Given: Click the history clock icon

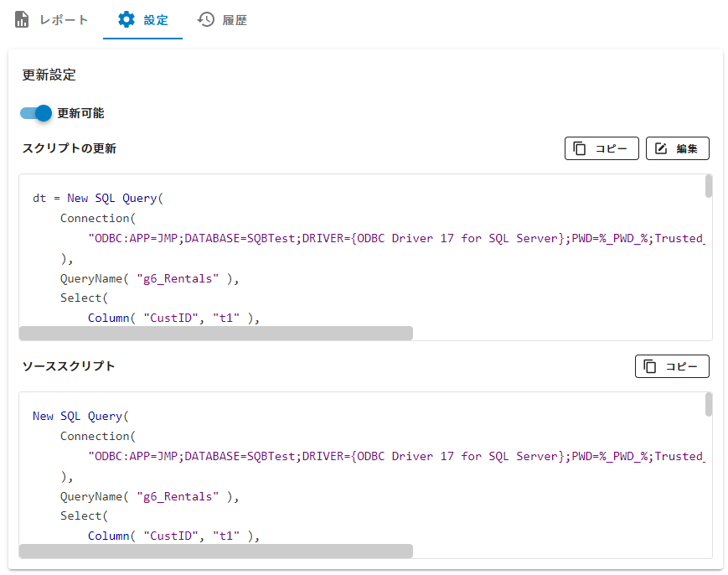Looking at the screenshot, I should click(205, 20).
